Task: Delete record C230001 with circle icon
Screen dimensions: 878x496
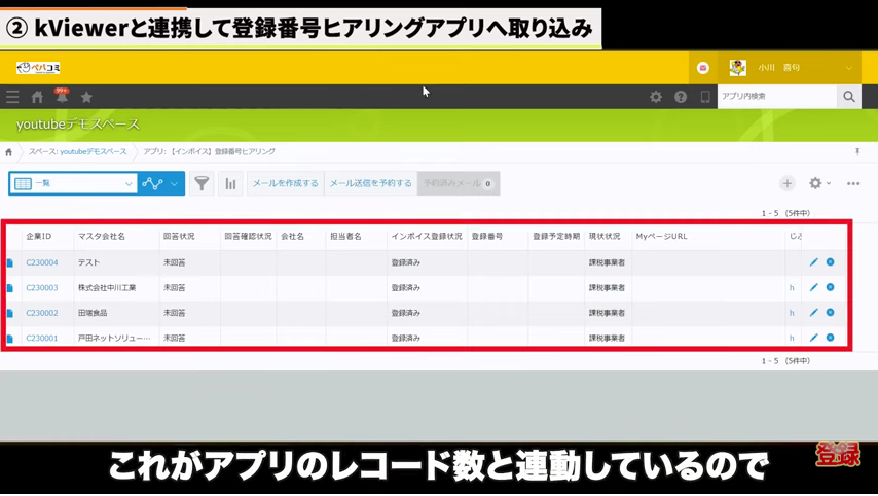Action: point(830,338)
